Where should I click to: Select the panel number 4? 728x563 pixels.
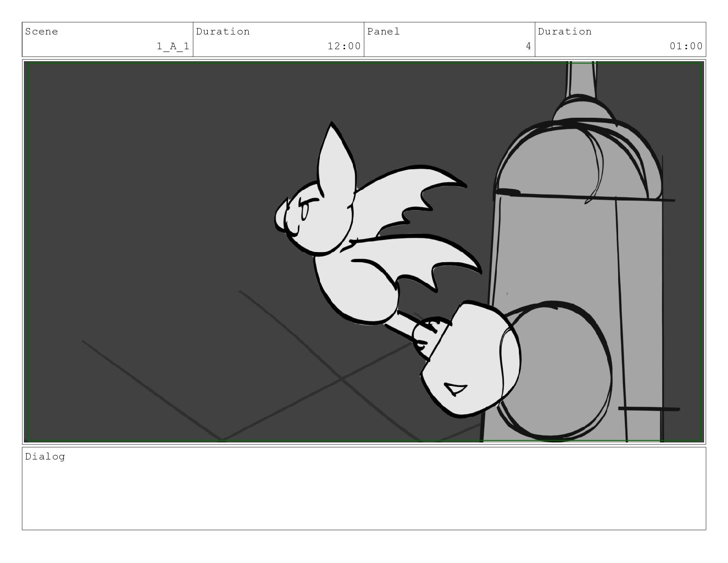click(x=529, y=46)
